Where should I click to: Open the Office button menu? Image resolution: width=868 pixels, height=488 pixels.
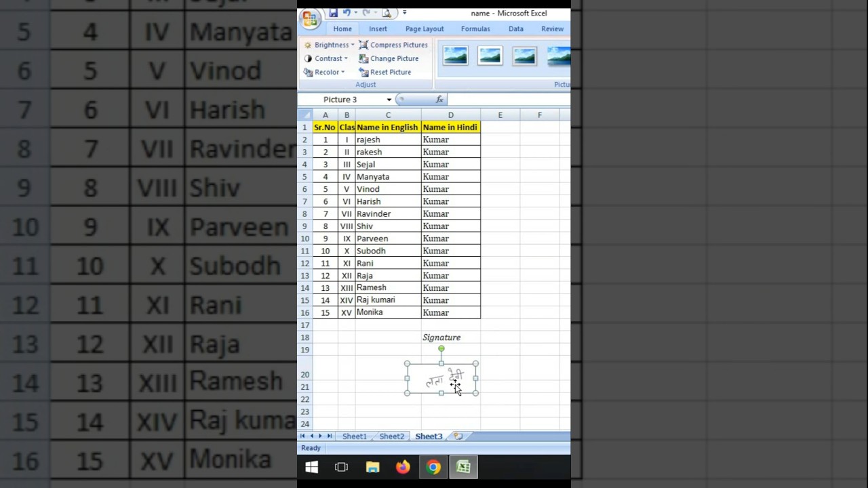(x=310, y=18)
